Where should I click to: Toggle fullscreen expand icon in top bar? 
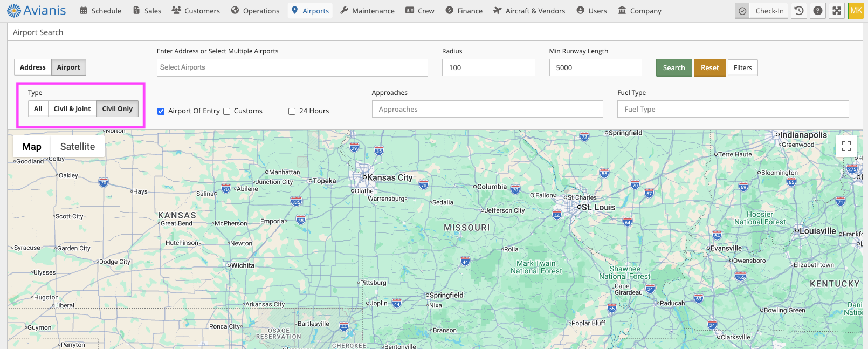[x=836, y=11]
